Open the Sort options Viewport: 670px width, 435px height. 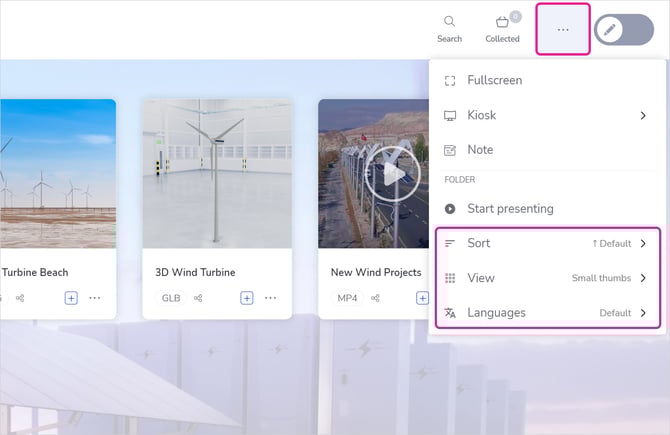[547, 244]
